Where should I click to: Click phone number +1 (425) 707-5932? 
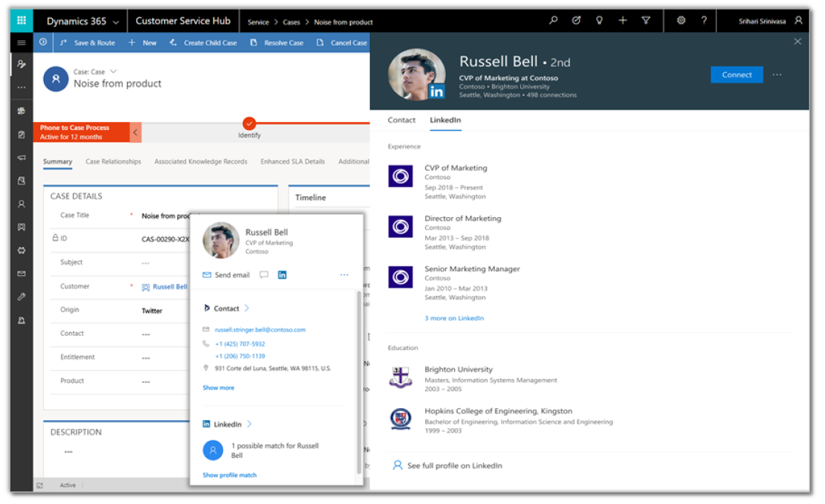(240, 344)
